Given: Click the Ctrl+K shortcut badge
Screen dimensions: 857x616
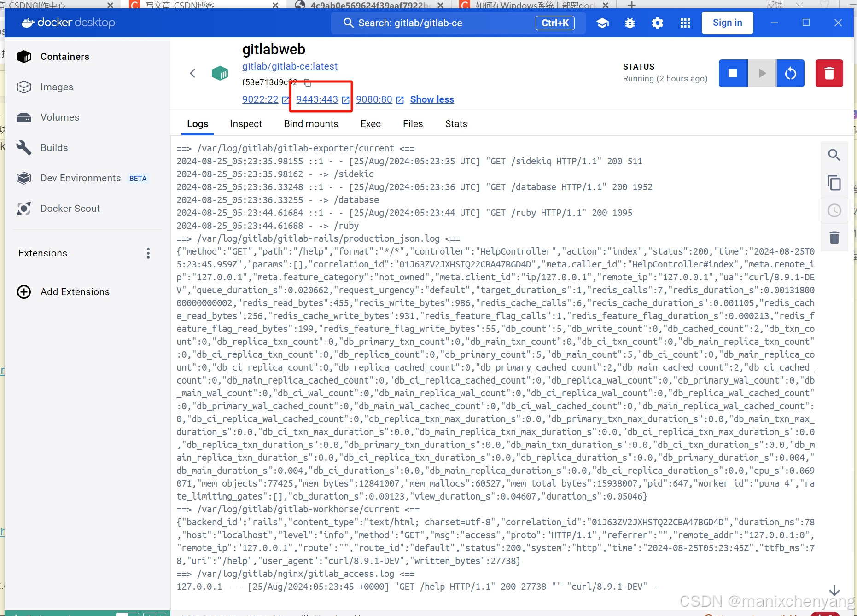Looking at the screenshot, I should (555, 23).
